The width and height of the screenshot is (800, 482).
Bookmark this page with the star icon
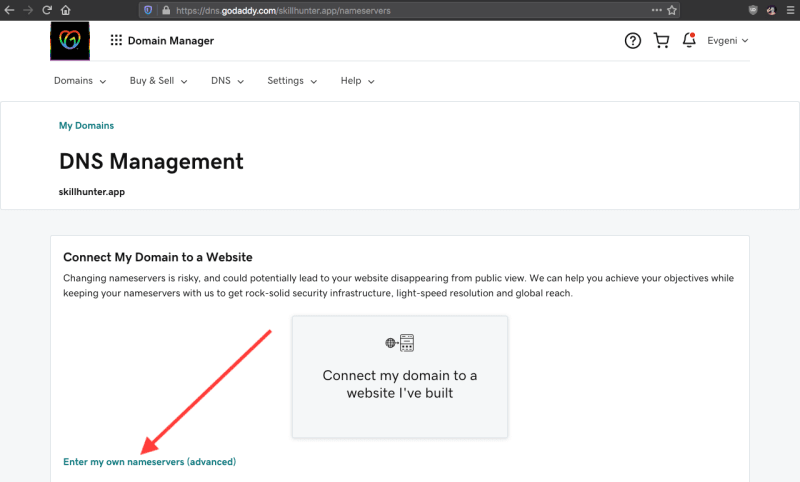[672, 10]
